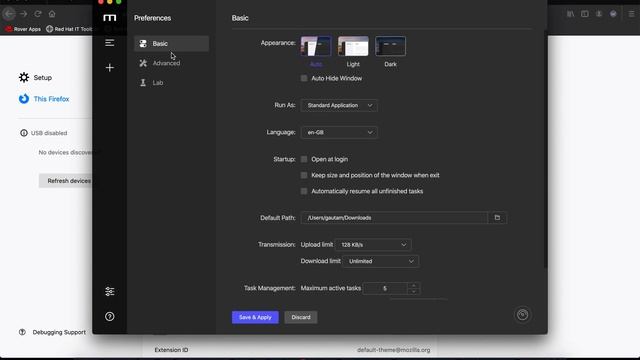Click the Motrix logo icon

(109, 18)
